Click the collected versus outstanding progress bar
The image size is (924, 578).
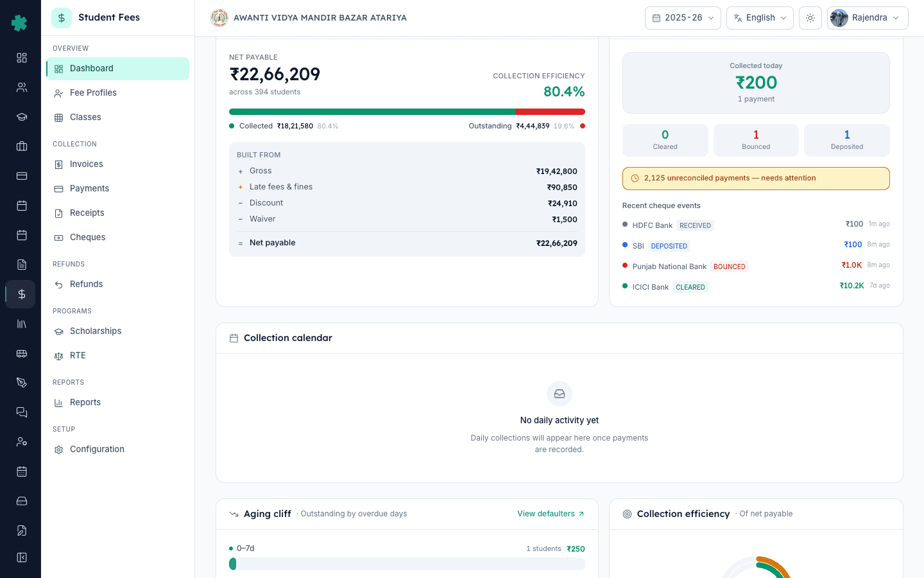pos(407,112)
